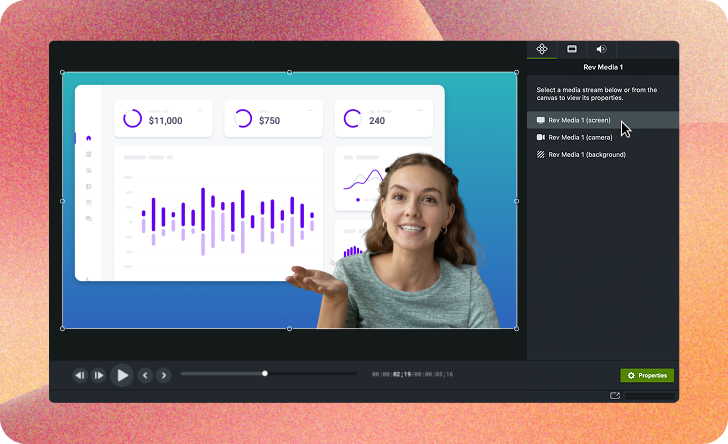Viewport: 728px width, 444px height.
Task: Open the media clip properties tab
Action: (x=572, y=49)
